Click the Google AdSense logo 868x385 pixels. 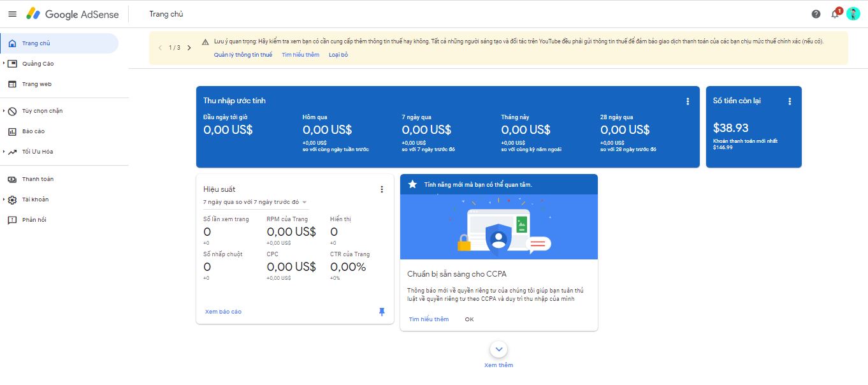(73, 14)
